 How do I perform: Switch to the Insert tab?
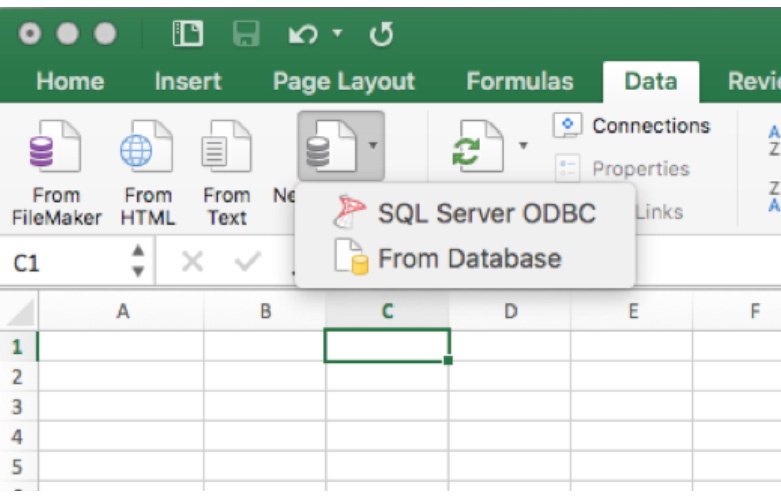(188, 81)
